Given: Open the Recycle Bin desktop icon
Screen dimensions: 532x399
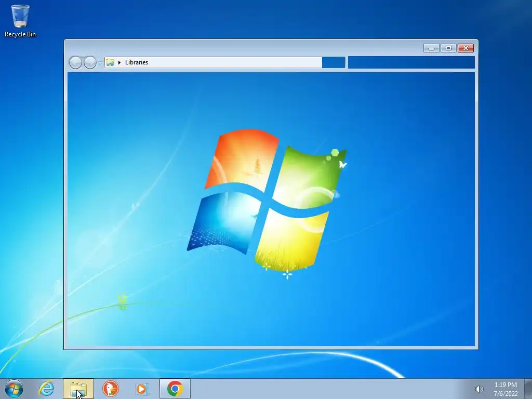Looking at the screenshot, I should tap(20, 21).
